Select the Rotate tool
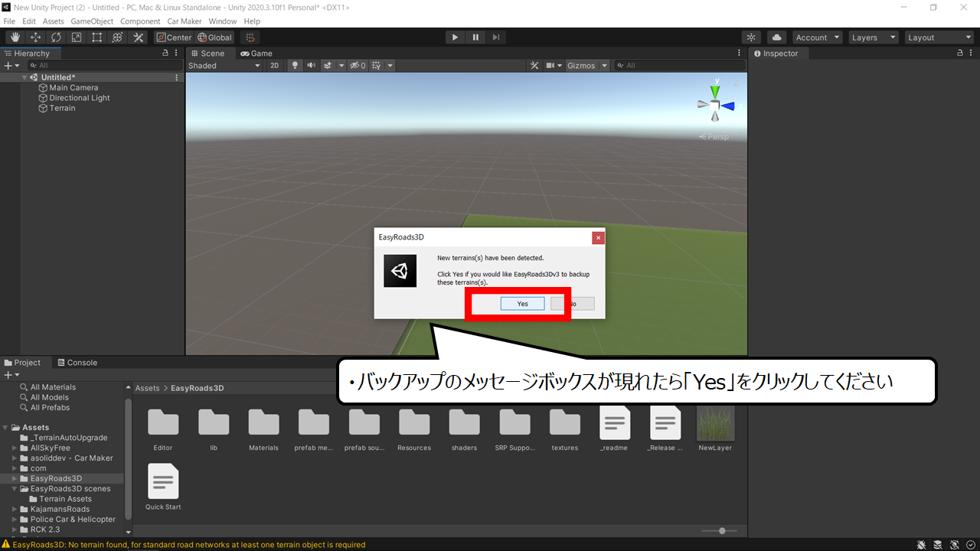This screenshot has height=551, width=980. tap(56, 37)
